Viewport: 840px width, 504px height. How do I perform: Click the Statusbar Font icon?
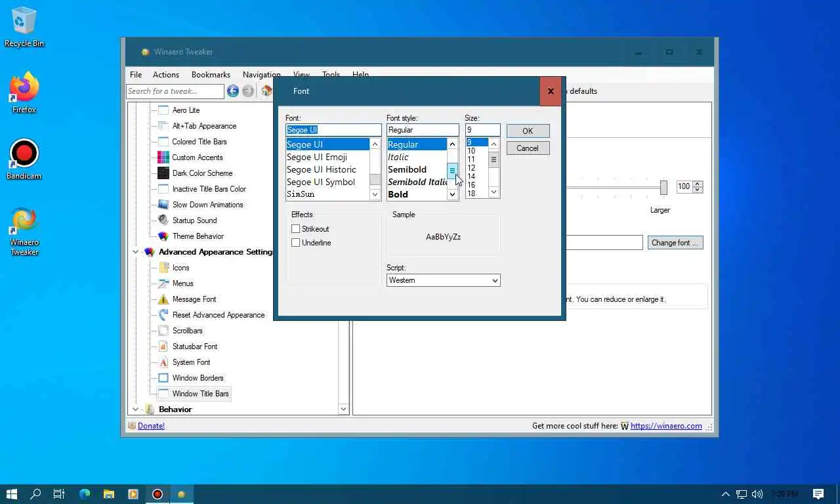coord(163,346)
